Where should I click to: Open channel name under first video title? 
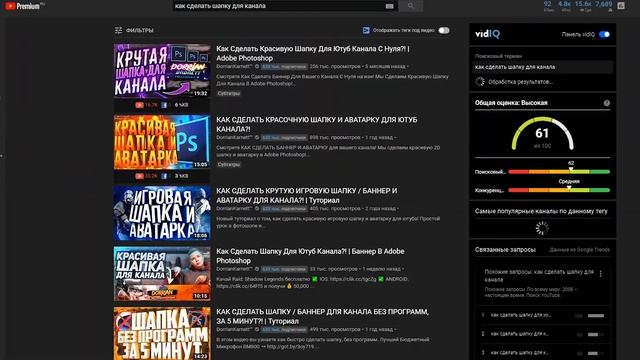click(x=234, y=67)
